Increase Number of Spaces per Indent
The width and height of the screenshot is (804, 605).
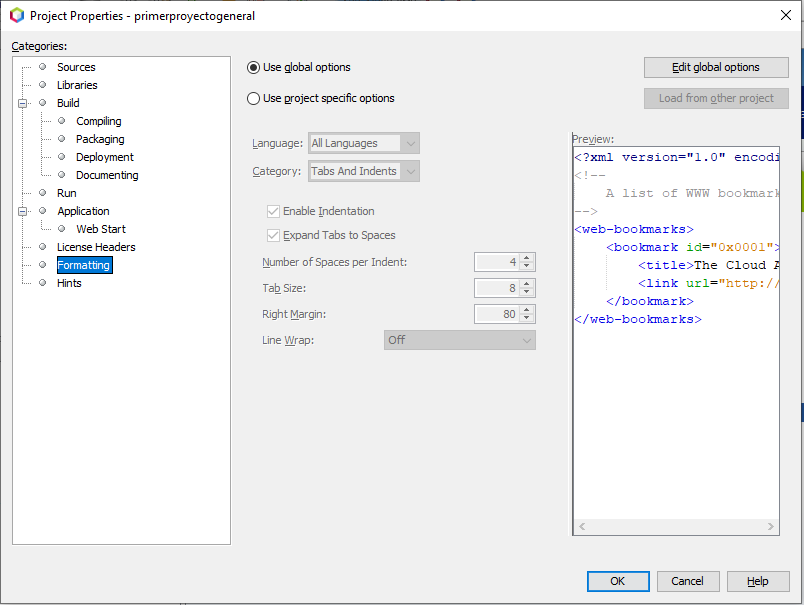pos(528,258)
